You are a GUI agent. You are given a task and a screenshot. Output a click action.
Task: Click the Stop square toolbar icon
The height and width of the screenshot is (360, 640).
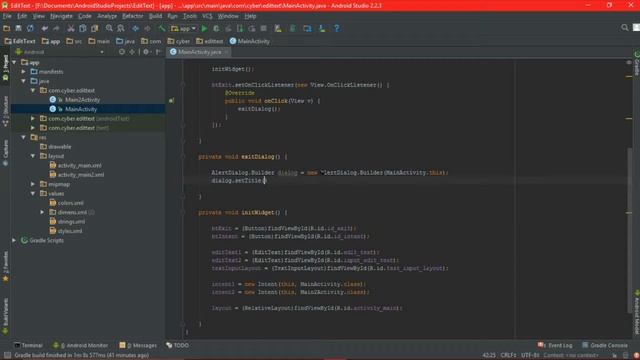pyautogui.click(x=264, y=29)
